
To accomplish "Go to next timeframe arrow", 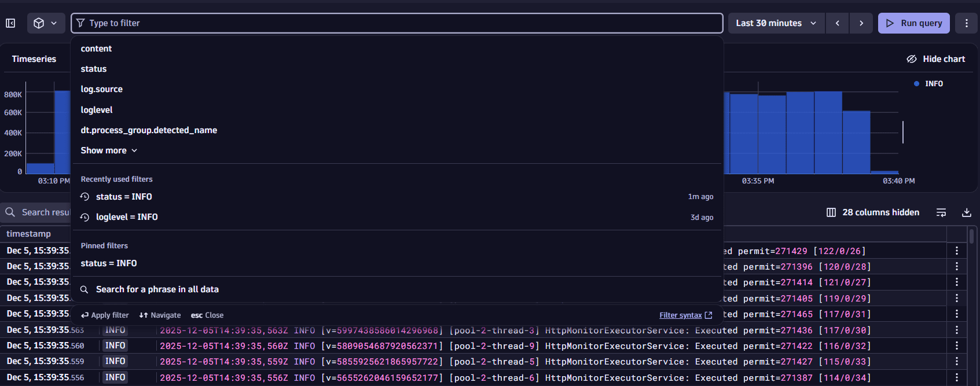I will [x=861, y=23].
